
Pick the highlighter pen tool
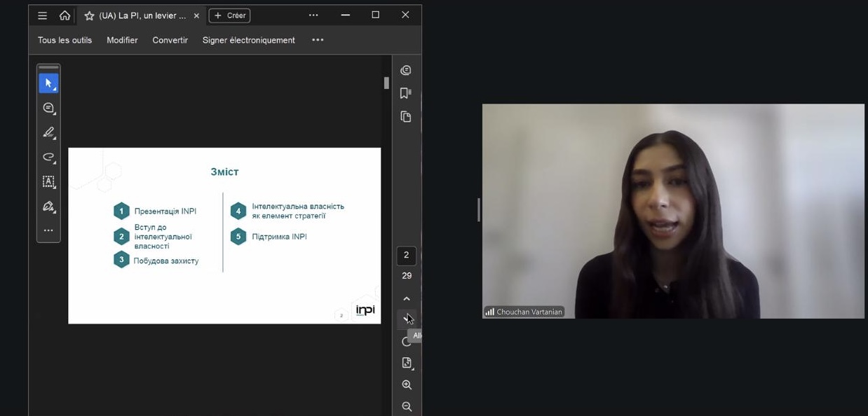48,132
